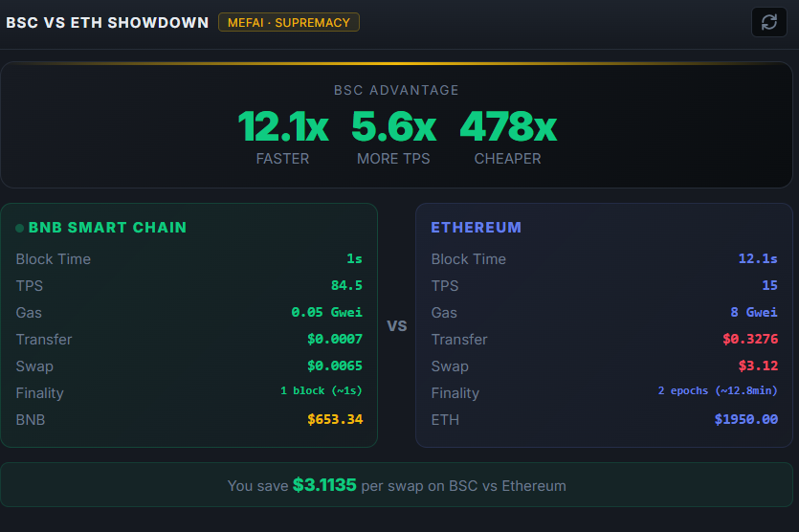Click BSC finality 1 block (~1s)
This screenshot has width=799, height=532.
pos(321,390)
